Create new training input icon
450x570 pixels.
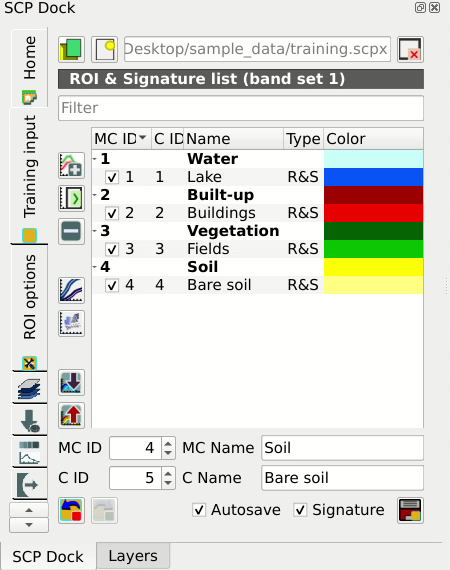click(104, 49)
